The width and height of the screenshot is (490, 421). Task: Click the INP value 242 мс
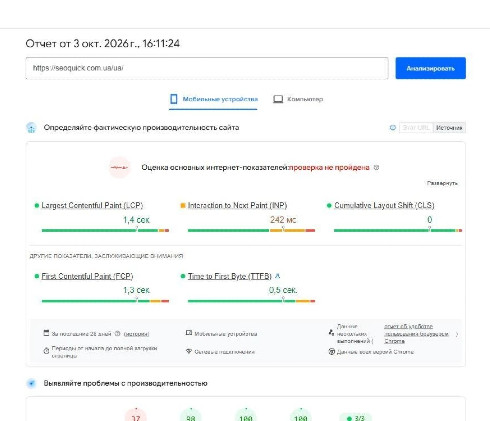(x=283, y=220)
